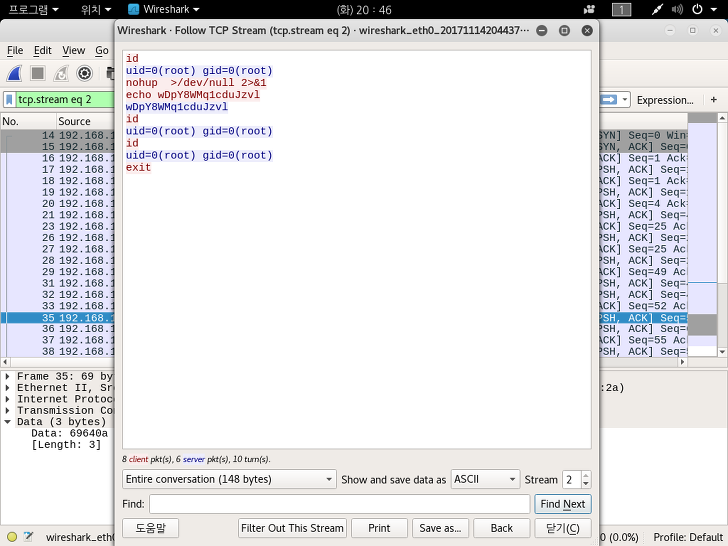Stop capturing packets with the square icon
Screen dimensions: 728x546
point(38,73)
